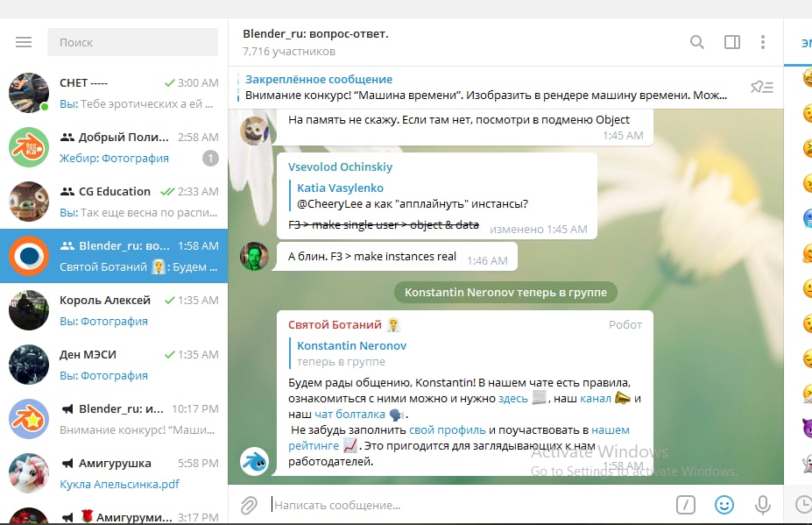812x525 pixels.
Task: Click the selected Blender_ru: во... chat avatar
Action: [x=29, y=256]
